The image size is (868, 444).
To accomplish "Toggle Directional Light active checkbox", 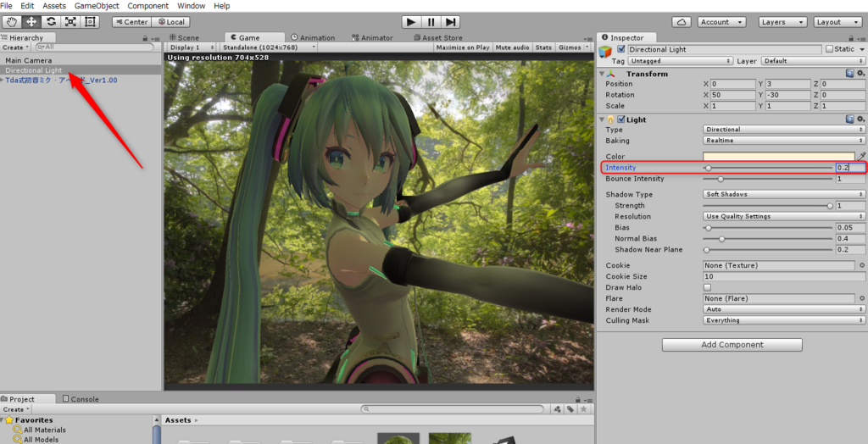I will coord(621,49).
